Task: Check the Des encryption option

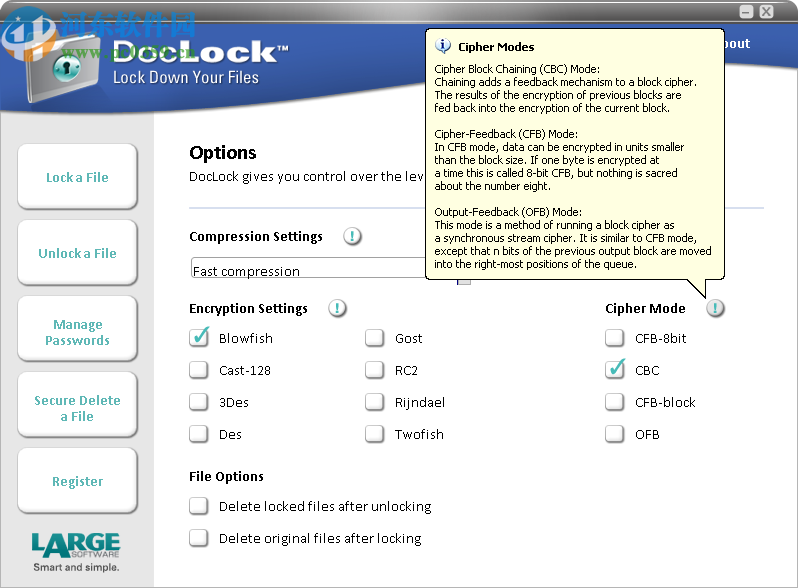Action: (198, 434)
